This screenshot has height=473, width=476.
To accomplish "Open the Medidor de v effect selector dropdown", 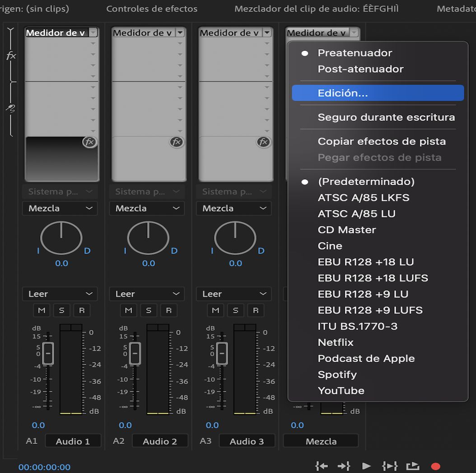I will (61, 32).
